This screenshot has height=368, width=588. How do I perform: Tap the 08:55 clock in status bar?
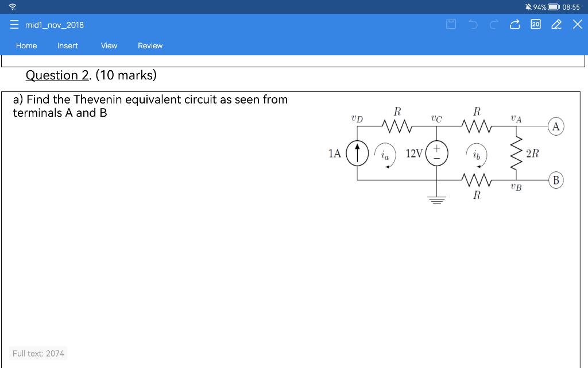click(x=571, y=7)
